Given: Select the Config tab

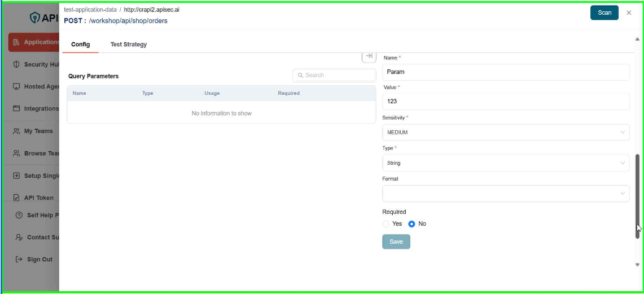Looking at the screenshot, I should tap(81, 45).
